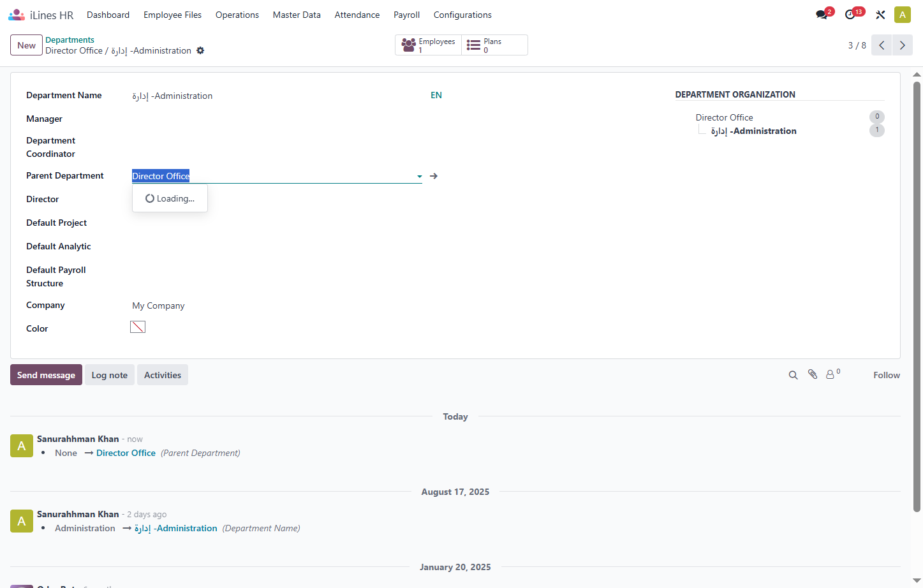Select Administration node in the organization tree
The height and width of the screenshot is (588, 923).
(x=753, y=131)
